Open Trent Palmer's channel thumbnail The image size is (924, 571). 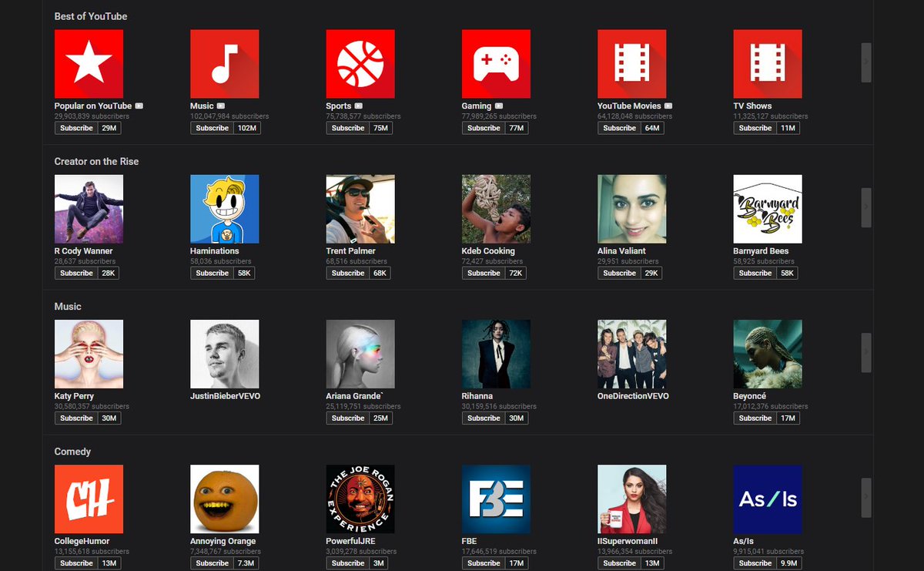(360, 209)
